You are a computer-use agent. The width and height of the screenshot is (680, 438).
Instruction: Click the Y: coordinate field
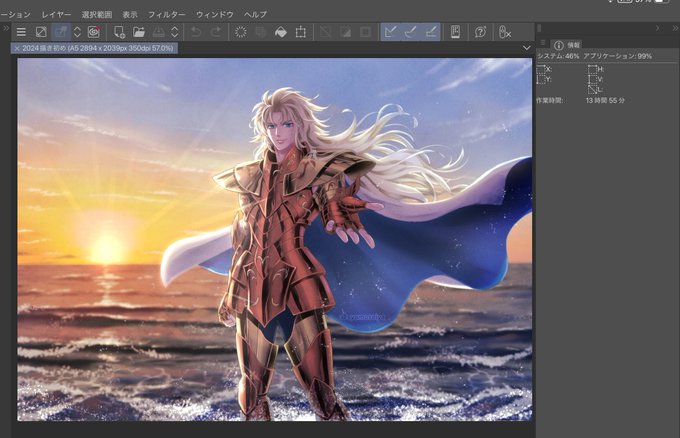click(544, 79)
